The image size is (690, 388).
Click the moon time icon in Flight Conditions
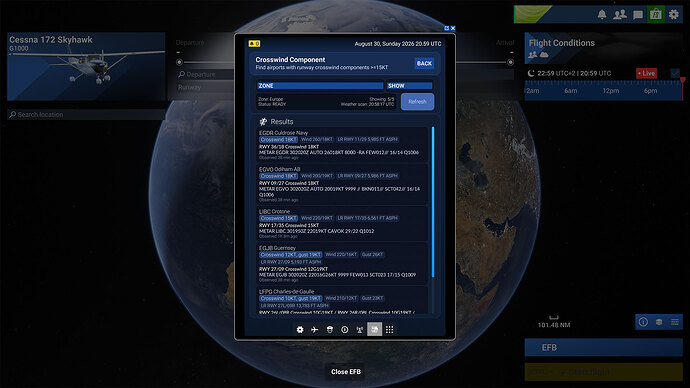pyautogui.click(x=531, y=73)
